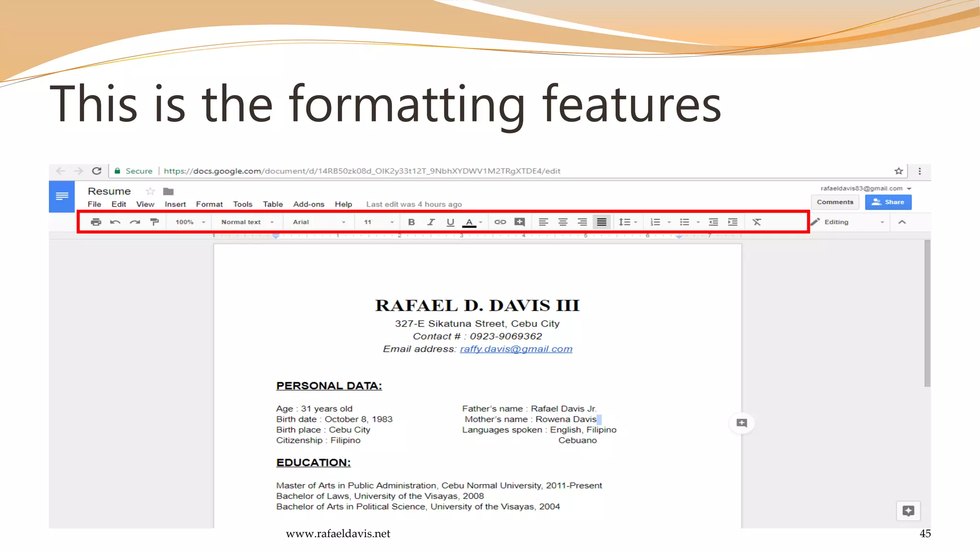Open the 100% zoom dropdown
This screenshot has width=980, height=551.
(190, 222)
